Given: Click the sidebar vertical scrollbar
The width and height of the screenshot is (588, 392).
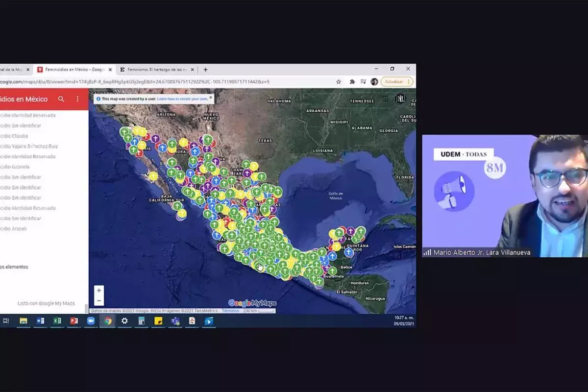Looking at the screenshot, I should click(x=87, y=308).
